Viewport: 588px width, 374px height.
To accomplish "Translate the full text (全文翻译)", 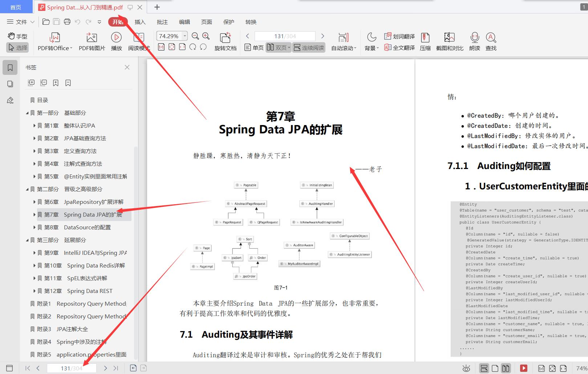I will pos(400,48).
